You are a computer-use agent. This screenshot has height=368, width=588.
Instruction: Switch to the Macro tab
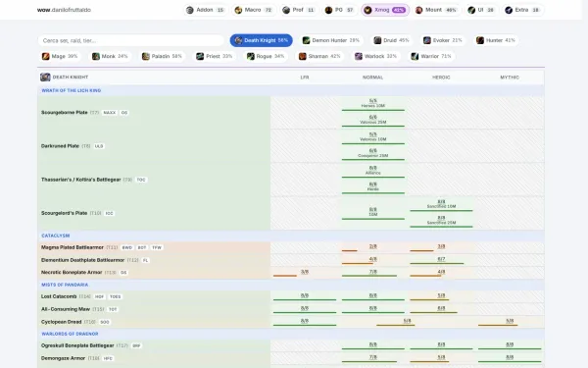point(254,10)
